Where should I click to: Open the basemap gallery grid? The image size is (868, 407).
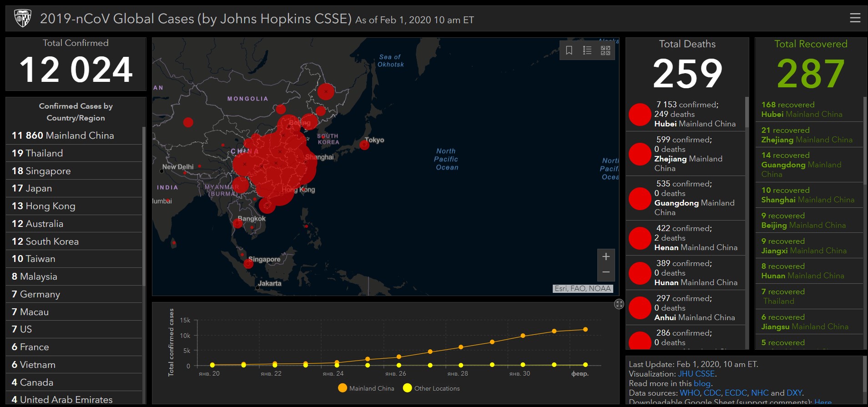click(606, 50)
